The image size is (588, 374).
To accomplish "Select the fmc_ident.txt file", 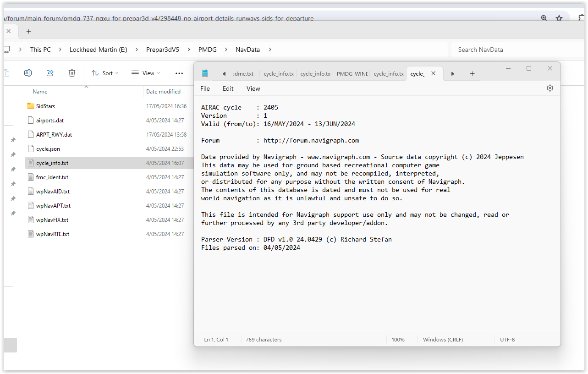I will point(52,177).
